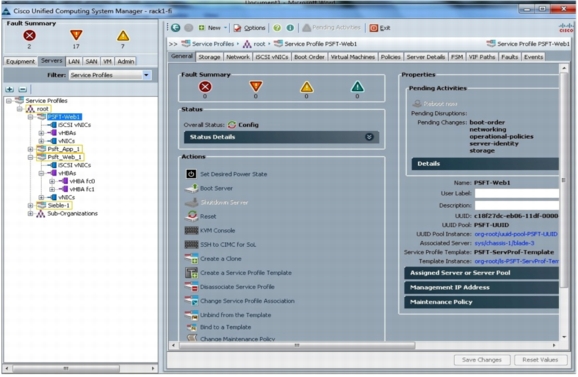Click the Reset server action icon

[x=192, y=216]
